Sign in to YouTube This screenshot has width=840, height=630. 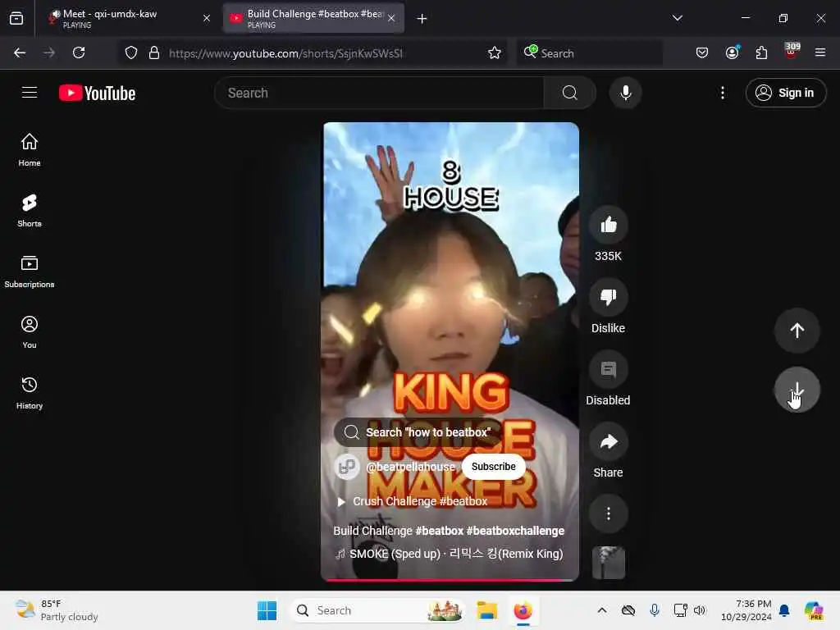click(786, 93)
